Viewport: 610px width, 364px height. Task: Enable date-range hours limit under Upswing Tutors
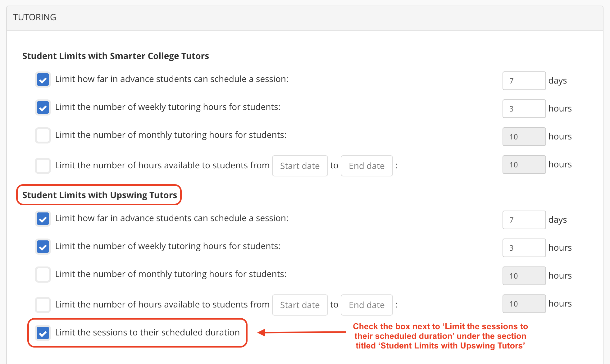(x=43, y=305)
